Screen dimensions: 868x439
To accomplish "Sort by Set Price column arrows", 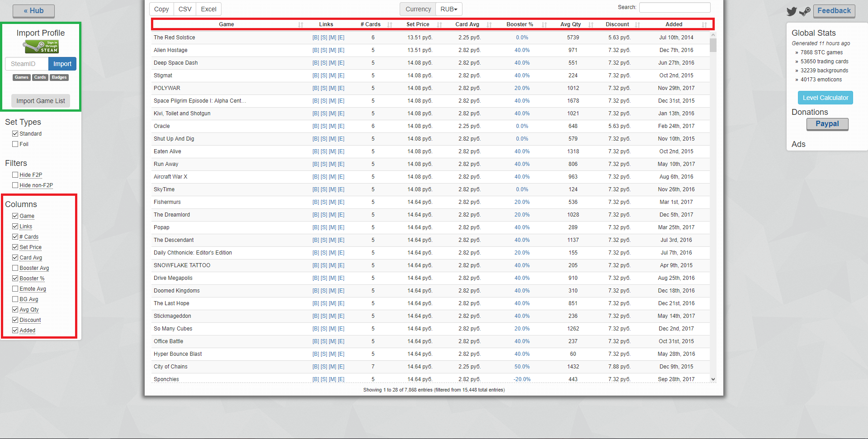I will 439,24.
